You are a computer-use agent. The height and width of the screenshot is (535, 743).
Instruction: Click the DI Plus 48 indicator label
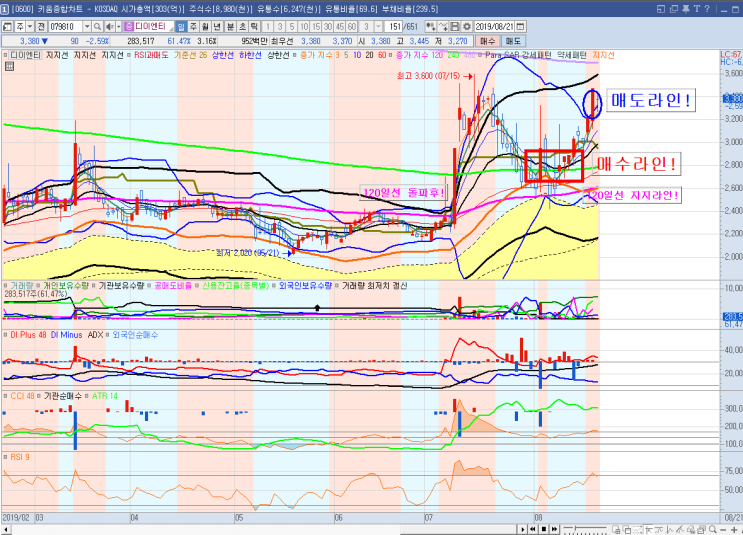click(x=28, y=335)
